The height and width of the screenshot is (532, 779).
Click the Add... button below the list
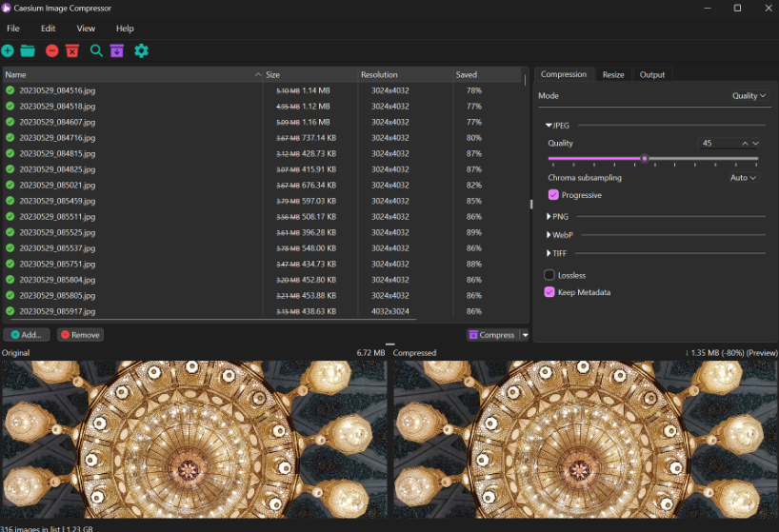[27, 335]
